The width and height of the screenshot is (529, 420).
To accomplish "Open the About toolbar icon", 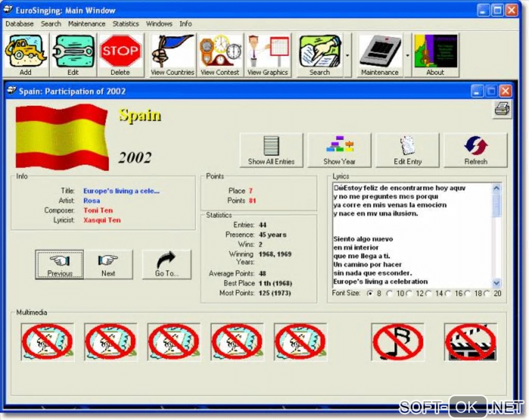I will [435, 55].
